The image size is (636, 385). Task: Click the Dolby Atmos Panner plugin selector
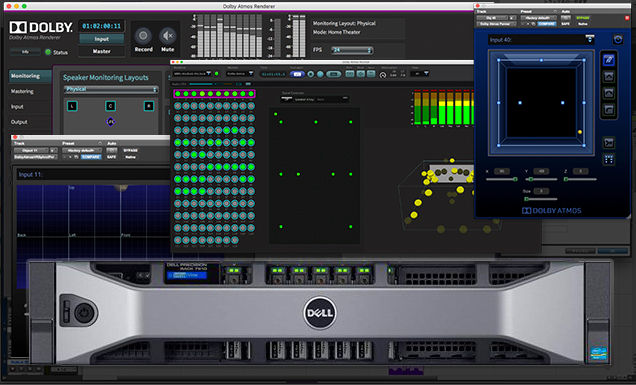pos(496,24)
